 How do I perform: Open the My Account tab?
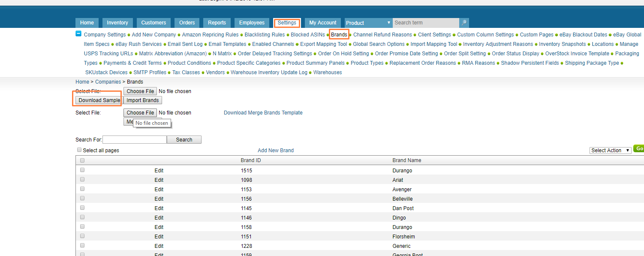click(323, 23)
